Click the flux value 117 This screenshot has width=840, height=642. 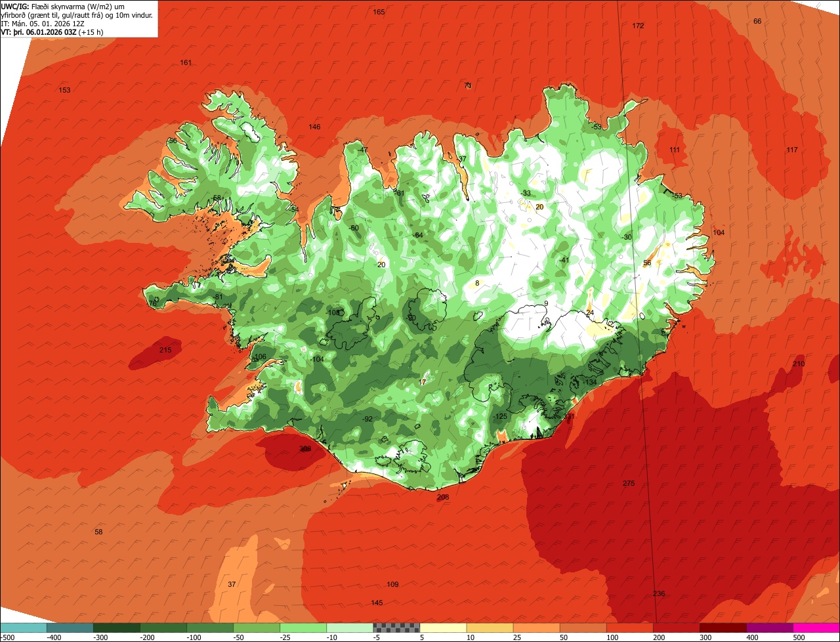792,150
